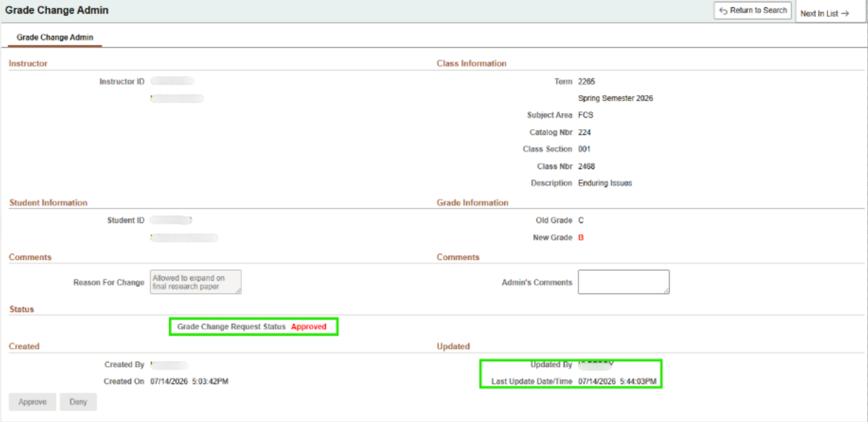868x422 pixels.
Task: Click the Class Nbr value 2468
Action: (587, 167)
